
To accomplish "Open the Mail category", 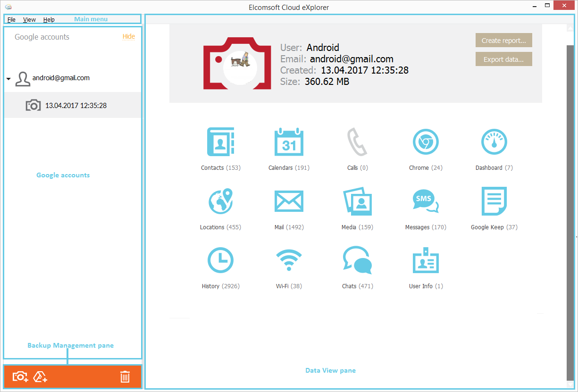I will click(x=289, y=201).
